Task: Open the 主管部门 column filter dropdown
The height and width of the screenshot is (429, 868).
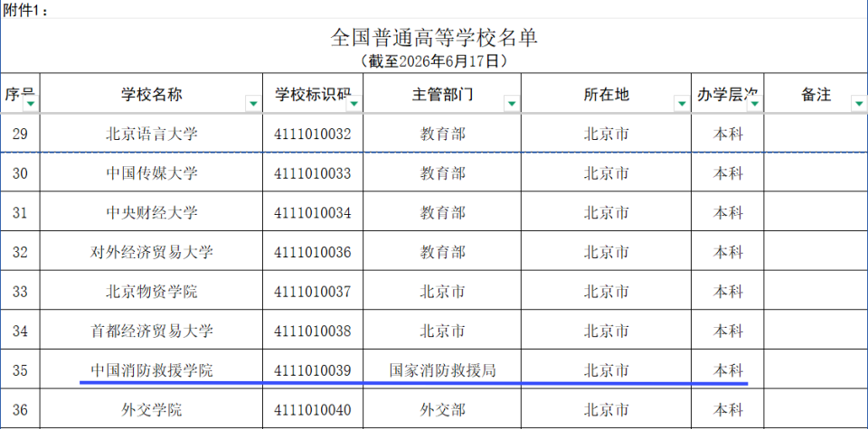Action: pyautogui.click(x=512, y=103)
